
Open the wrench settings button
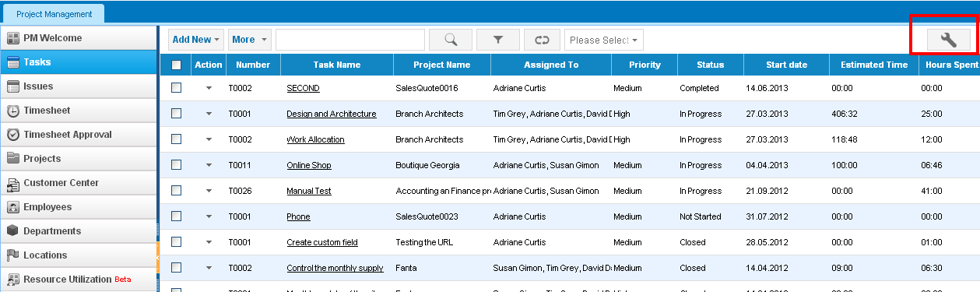[949, 40]
